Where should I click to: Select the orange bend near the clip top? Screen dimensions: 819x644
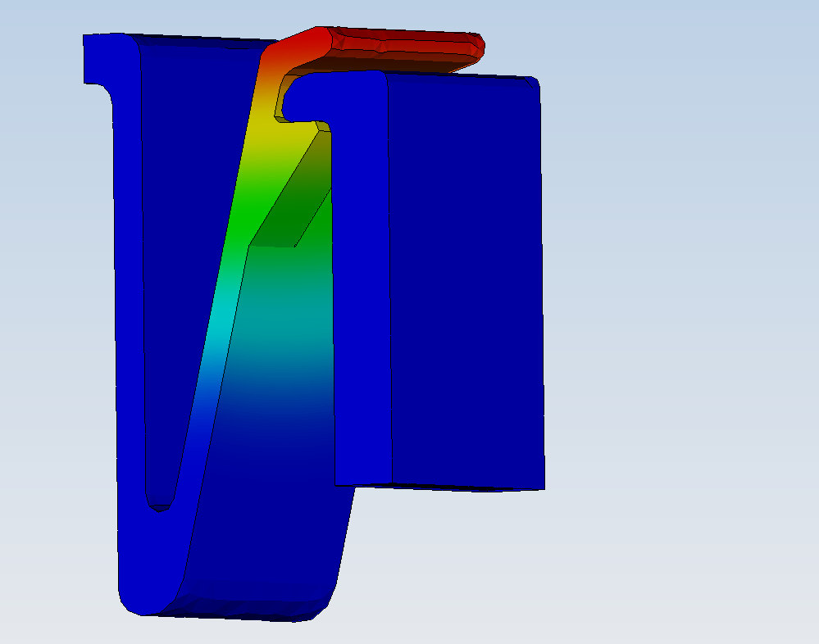point(271,72)
